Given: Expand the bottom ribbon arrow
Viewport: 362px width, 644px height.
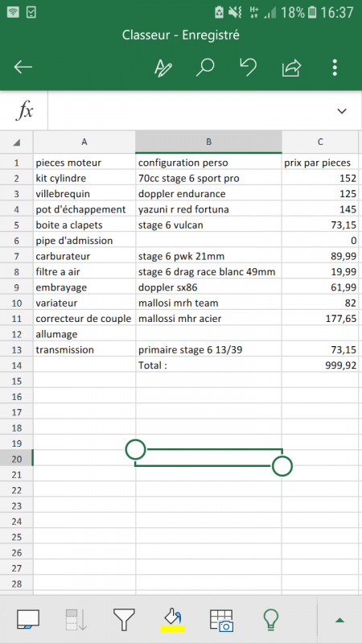Looking at the screenshot, I should tap(339, 620).
